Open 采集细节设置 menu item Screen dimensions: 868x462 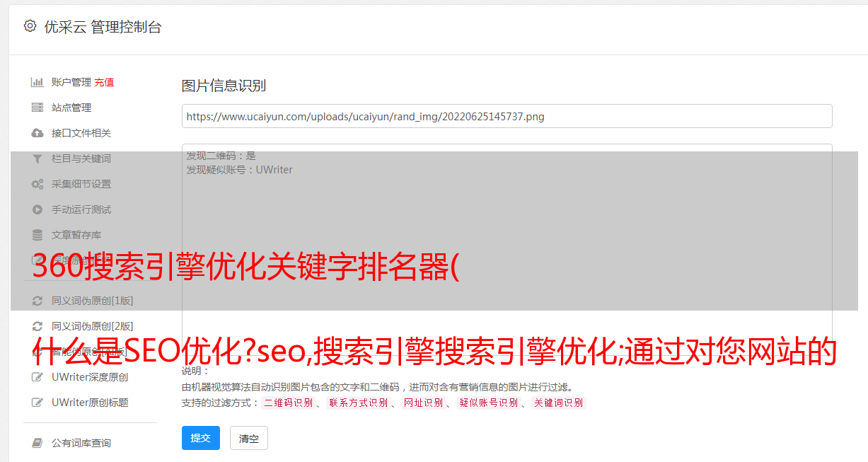pos(81,184)
